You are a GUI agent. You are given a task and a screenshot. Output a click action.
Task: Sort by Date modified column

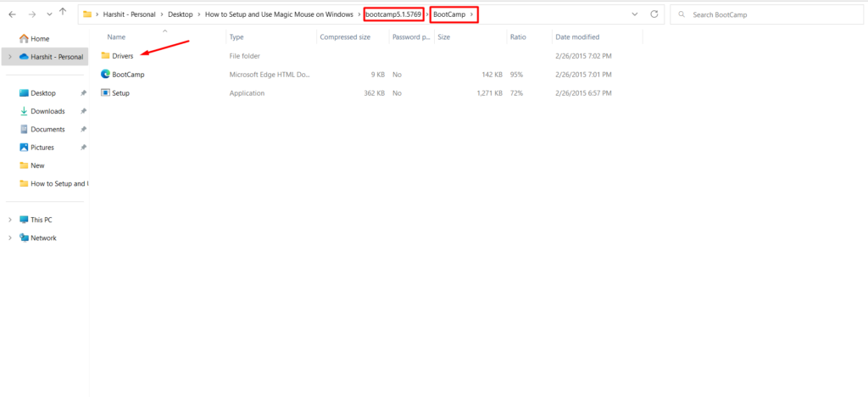577,37
